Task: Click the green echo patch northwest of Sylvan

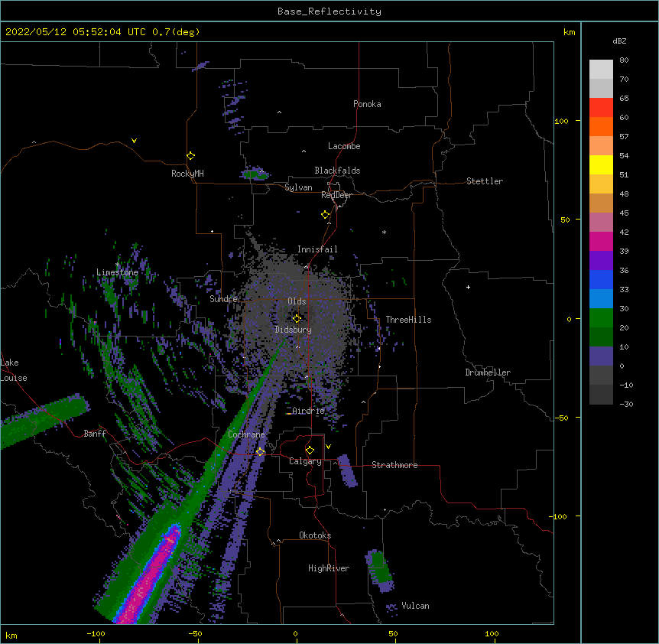Action: coord(255,174)
